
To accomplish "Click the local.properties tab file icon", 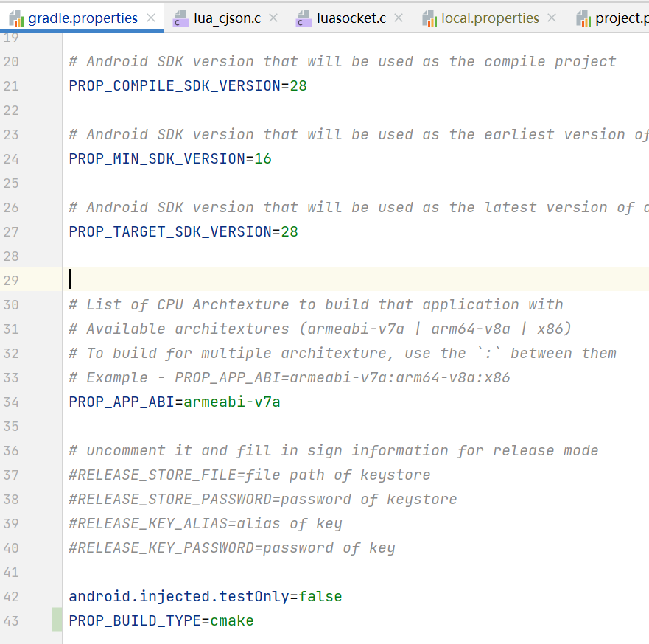I will [429, 18].
